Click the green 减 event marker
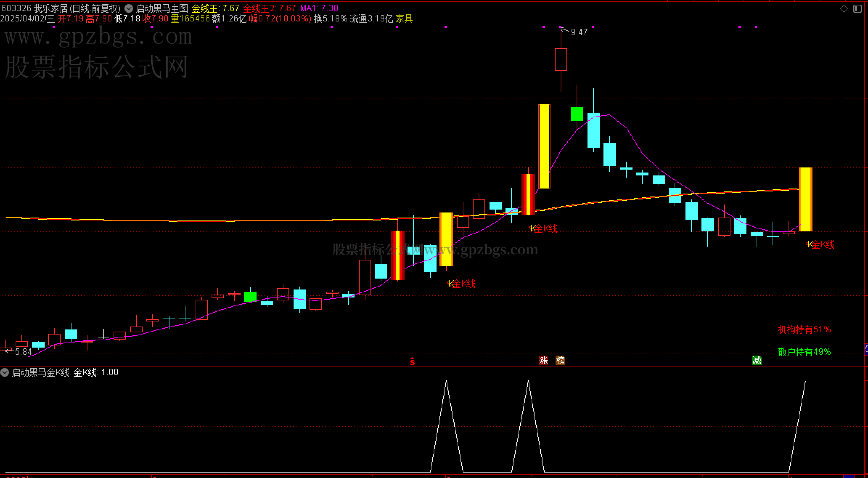Image resolution: width=868 pixels, height=478 pixels. [757, 360]
